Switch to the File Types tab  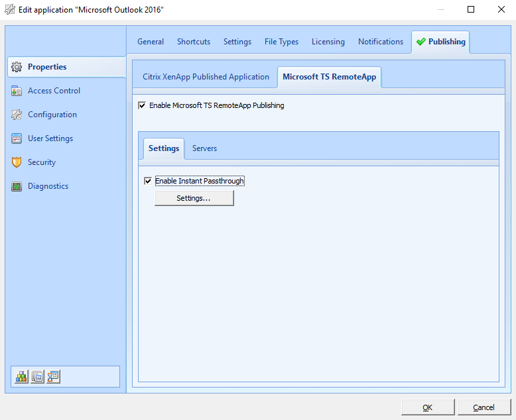(x=281, y=42)
